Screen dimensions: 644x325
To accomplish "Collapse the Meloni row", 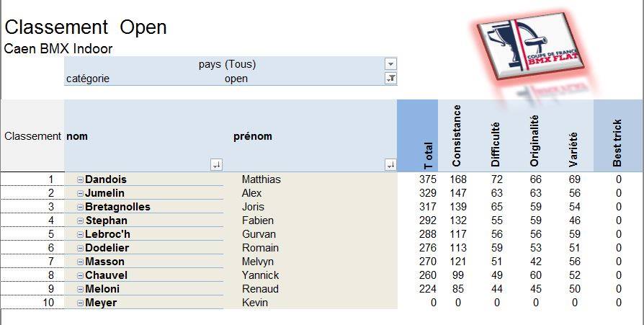I will pos(81,289).
